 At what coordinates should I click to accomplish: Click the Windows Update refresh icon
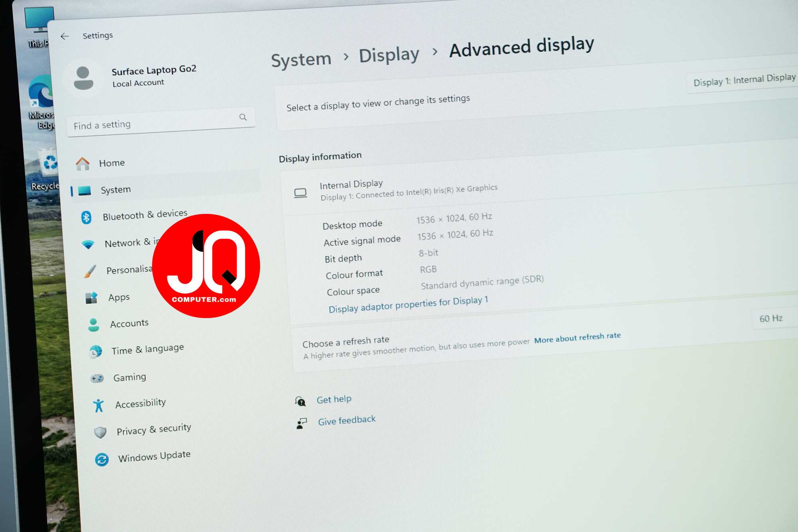coord(102,460)
